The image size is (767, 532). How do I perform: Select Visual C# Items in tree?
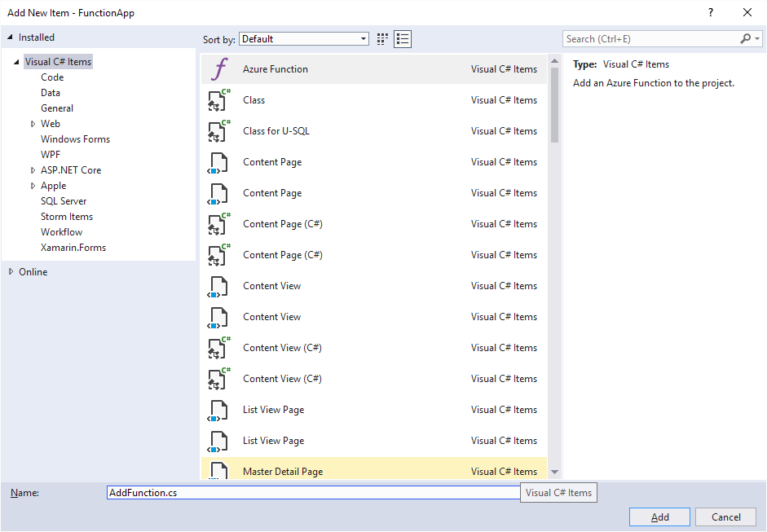click(x=58, y=62)
